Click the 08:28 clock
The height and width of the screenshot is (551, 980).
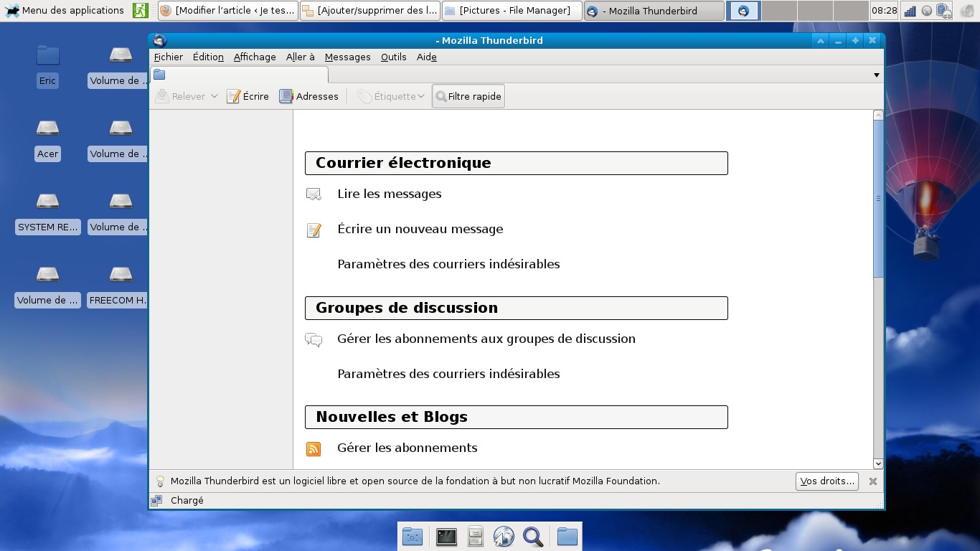[x=885, y=10]
